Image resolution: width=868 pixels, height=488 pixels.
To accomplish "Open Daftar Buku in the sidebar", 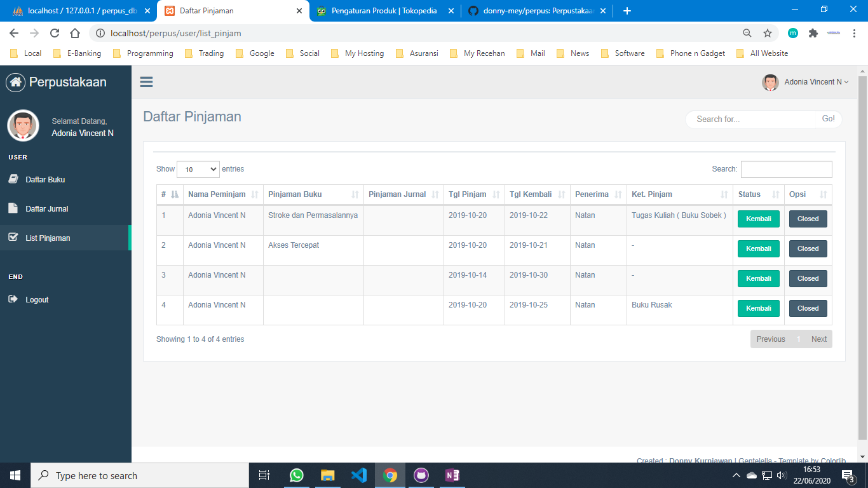I will pyautogui.click(x=45, y=180).
